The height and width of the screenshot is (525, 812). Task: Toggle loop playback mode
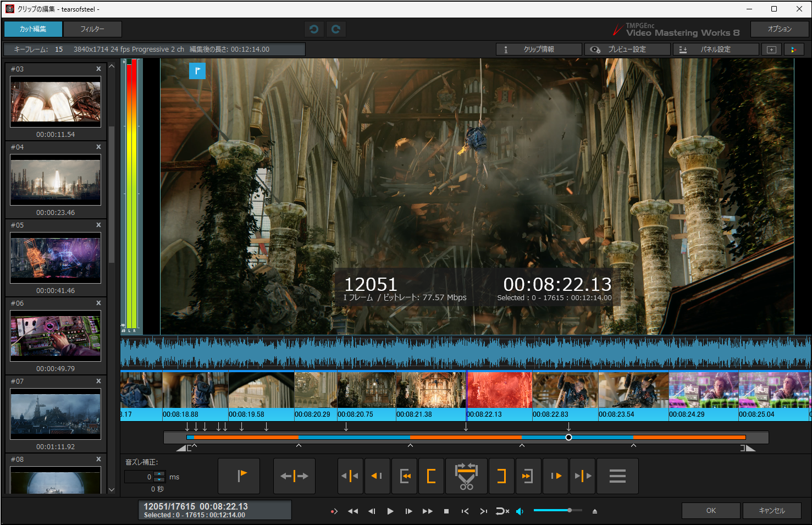pyautogui.click(x=502, y=511)
